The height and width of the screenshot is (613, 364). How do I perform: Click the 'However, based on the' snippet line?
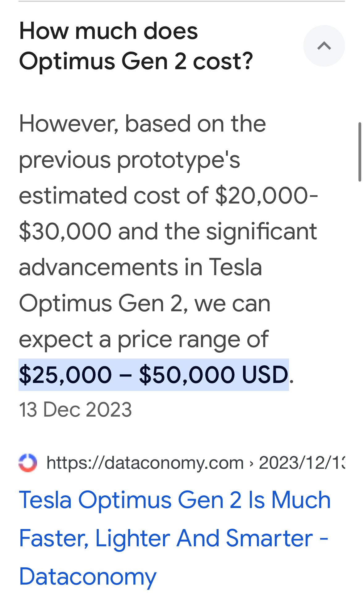pyautogui.click(x=142, y=124)
